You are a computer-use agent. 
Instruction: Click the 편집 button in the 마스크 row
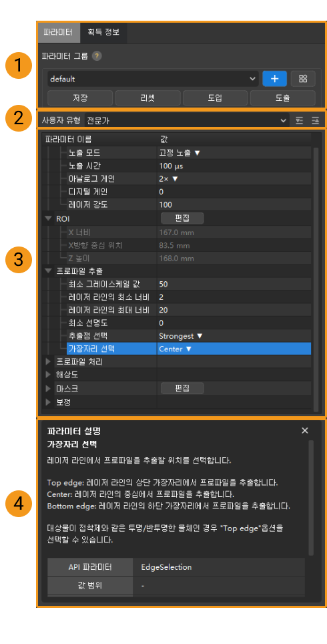[x=182, y=388]
